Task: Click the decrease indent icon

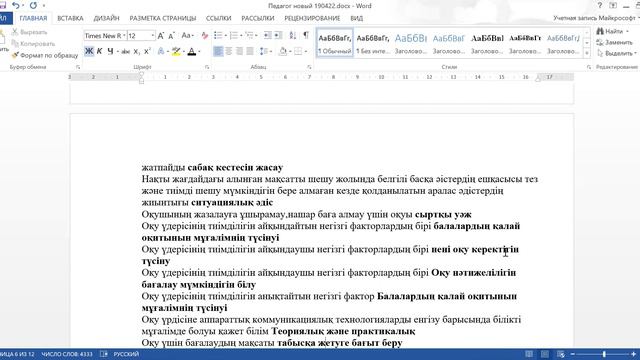Action: (x=267, y=36)
